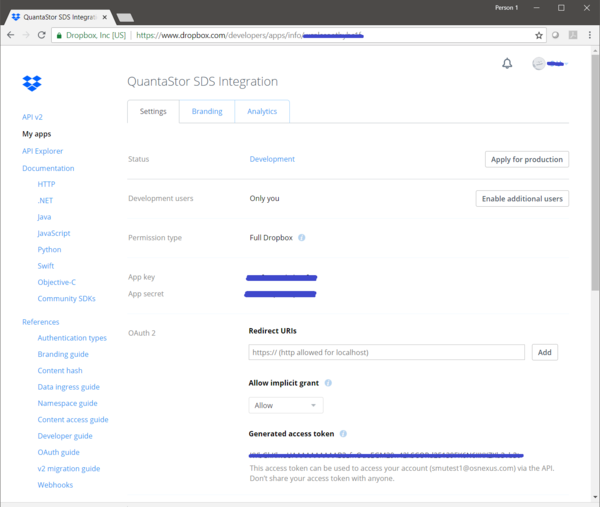Viewport: 600px width, 507px height.
Task: Expand the Allow implicit grant dropdown
Action: click(286, 405)
